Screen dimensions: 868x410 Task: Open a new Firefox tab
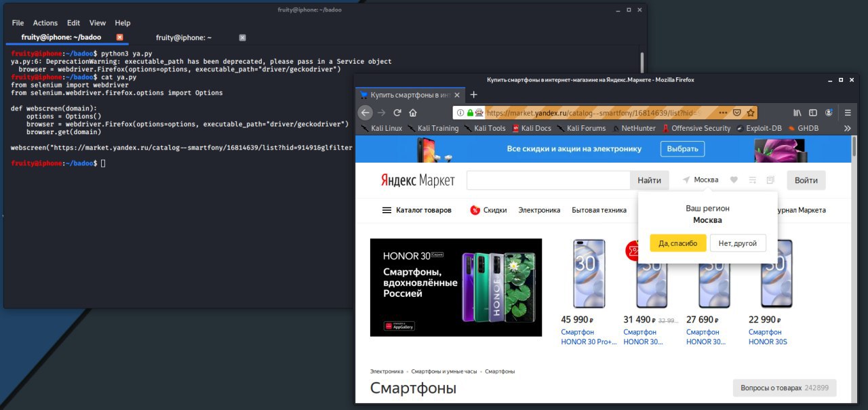(474, 95)
